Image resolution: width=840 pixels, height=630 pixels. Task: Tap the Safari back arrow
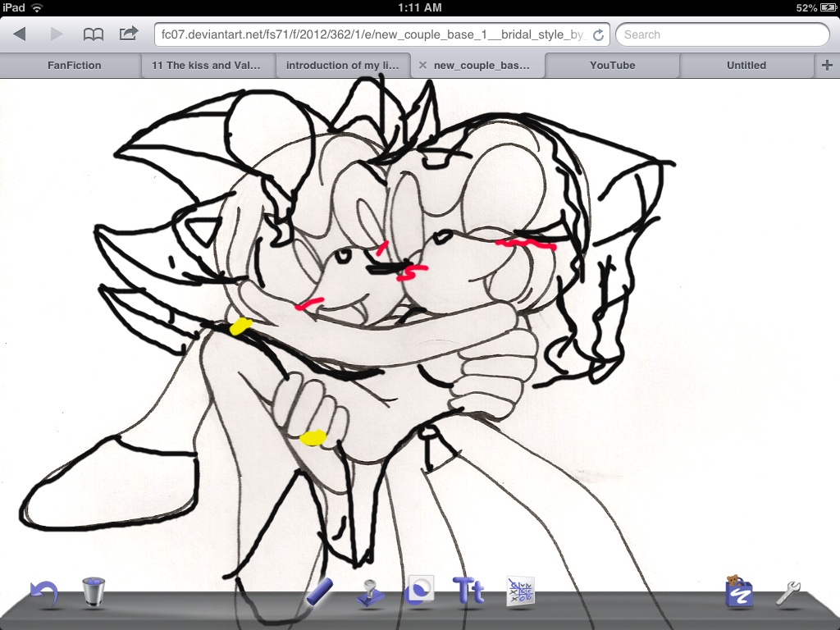pos(20,34)
